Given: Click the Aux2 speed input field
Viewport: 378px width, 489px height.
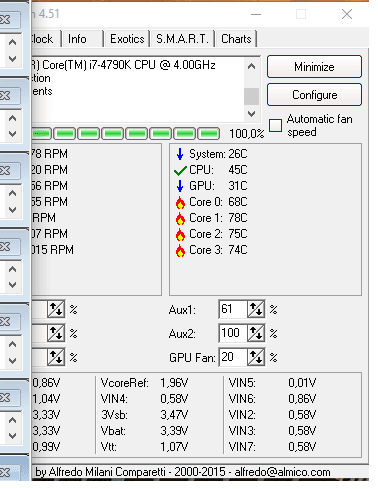Looking at the screenshot, I should pyautogui.click(x=233, y=333).
